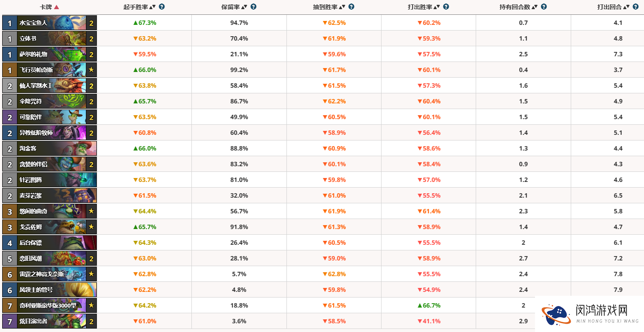The width and height of the screenshot is (644, 332).
Task: Click 打出胜率 column header text
Action: click(x=420, y=7)
